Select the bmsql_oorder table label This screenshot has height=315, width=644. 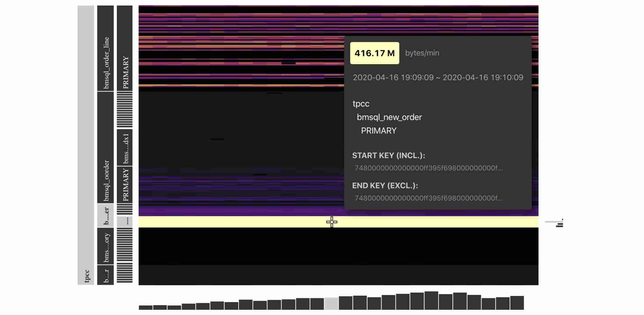[x=106, y=148]
